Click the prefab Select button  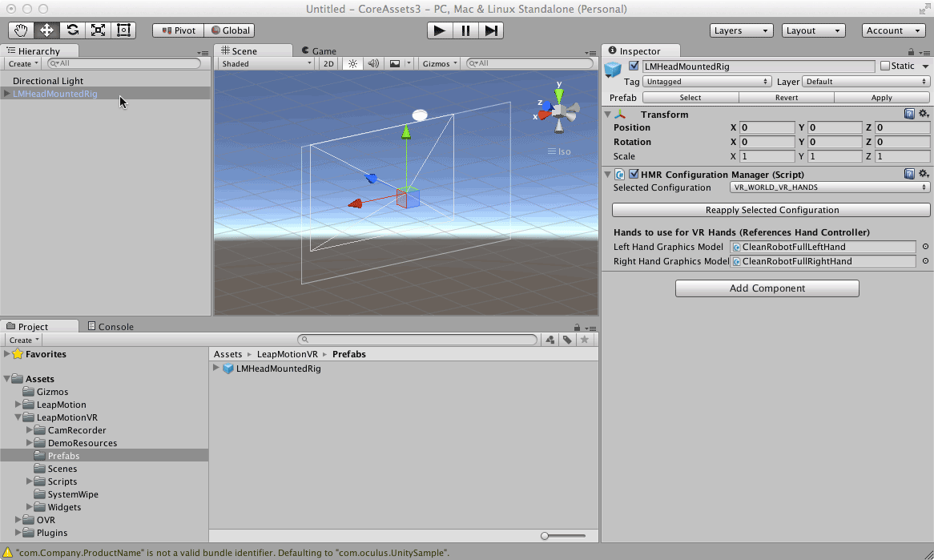tap(690, 98)
